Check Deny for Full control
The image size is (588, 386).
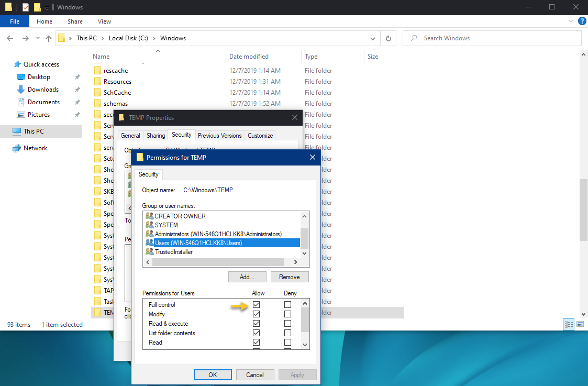click(287, 305)
